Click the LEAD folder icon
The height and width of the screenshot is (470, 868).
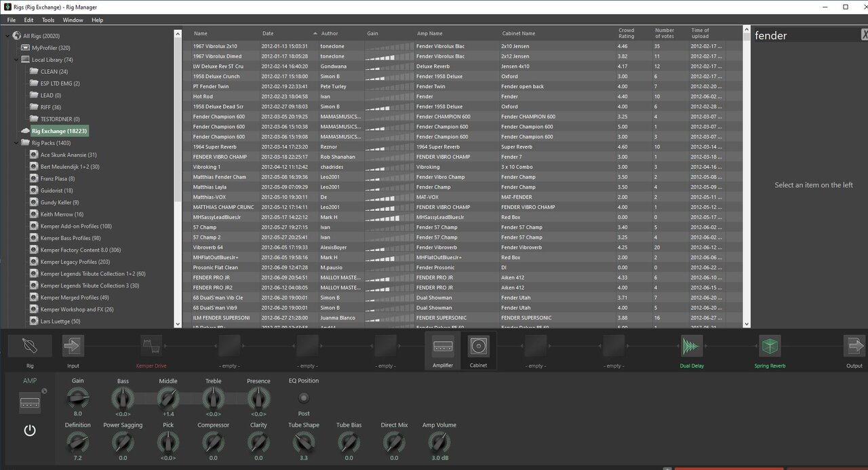pos(35,96)
